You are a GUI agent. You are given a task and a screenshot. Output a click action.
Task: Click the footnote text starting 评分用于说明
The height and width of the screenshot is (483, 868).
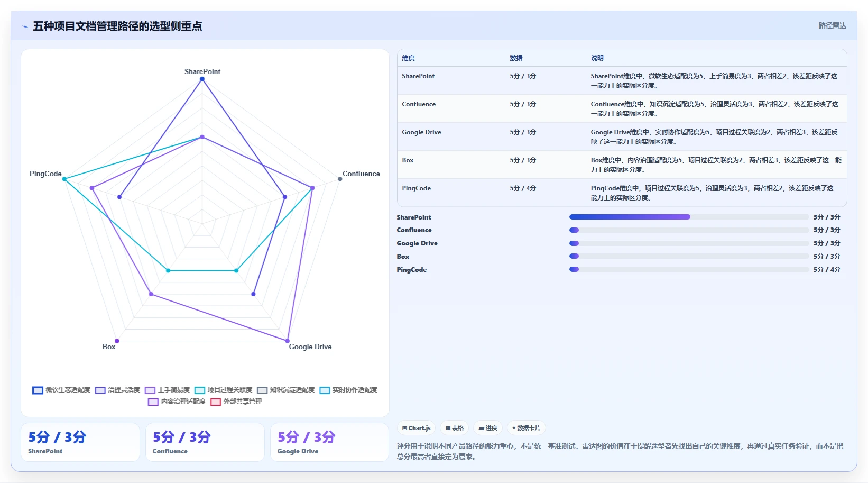coord(620,451)
